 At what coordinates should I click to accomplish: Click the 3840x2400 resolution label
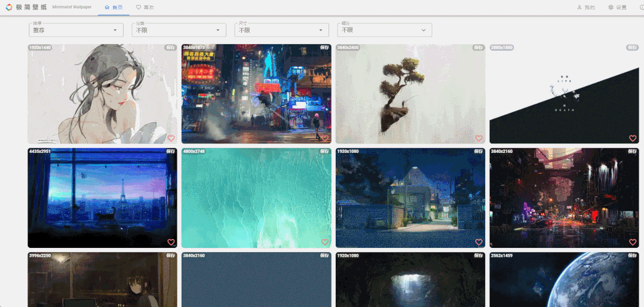tap(348, 48)
